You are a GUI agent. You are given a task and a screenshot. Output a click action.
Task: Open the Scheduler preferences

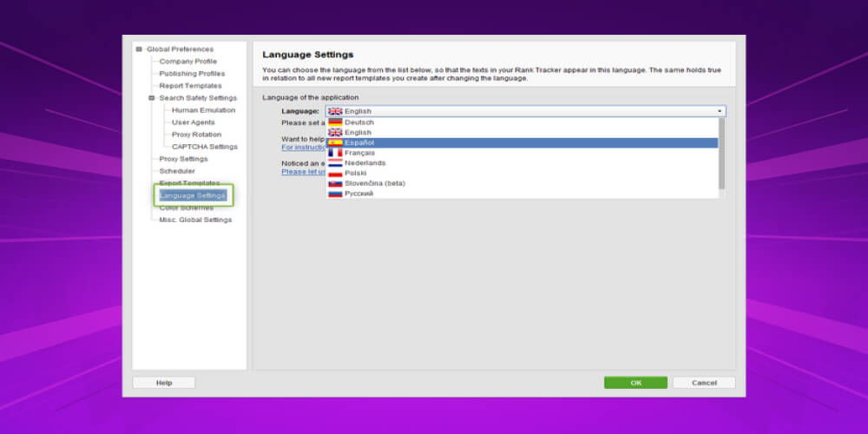pos(177,171)
